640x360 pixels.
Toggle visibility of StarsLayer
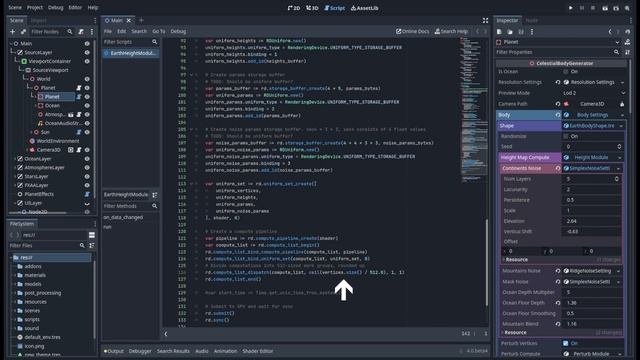[x=87, y=177]
